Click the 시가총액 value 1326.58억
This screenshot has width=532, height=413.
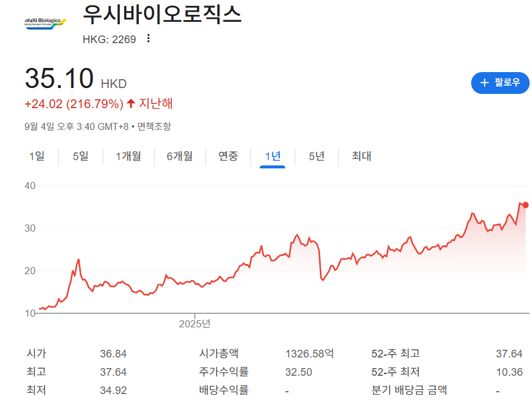[x=309, y=354]
